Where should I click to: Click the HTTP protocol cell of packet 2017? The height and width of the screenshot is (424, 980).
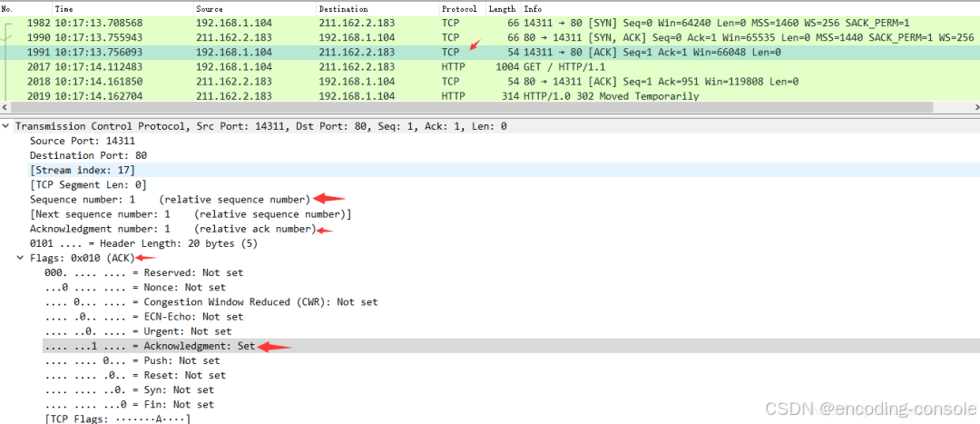[x=451, y=67]
